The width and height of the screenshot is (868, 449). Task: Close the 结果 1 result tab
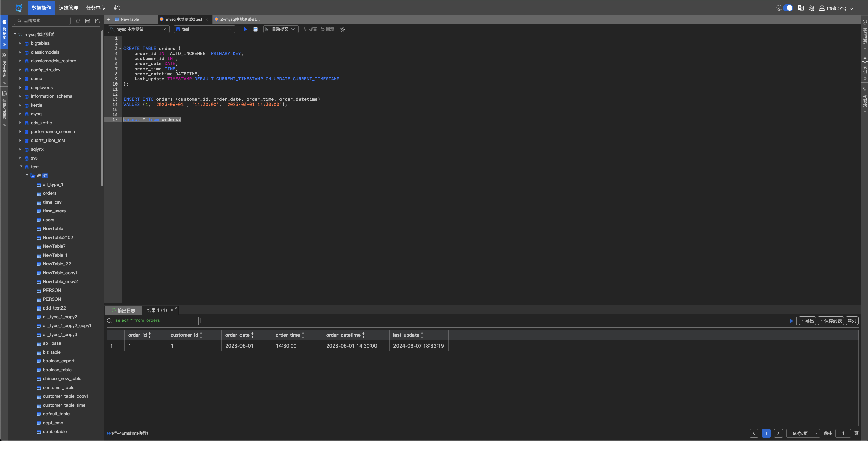coord(176,308)
